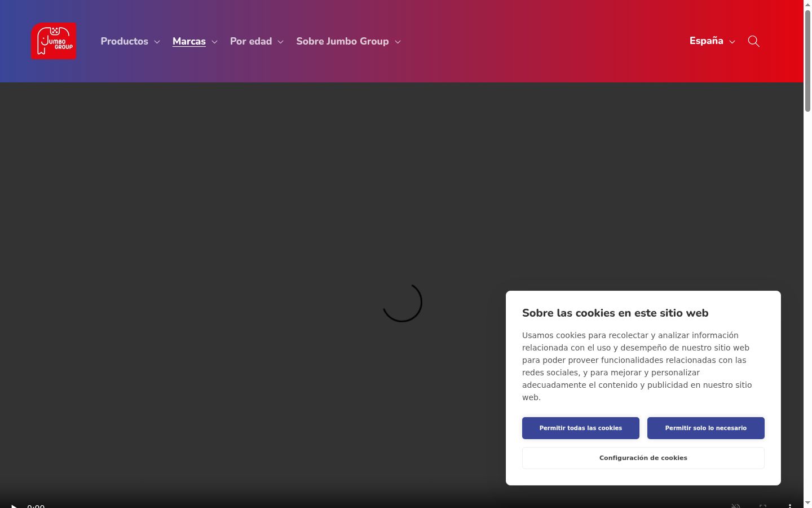Image resolution: width=812 pixels, height=508 pixels.
Task: Click Permitir solo lo necesario button
Action: (706, 428)
